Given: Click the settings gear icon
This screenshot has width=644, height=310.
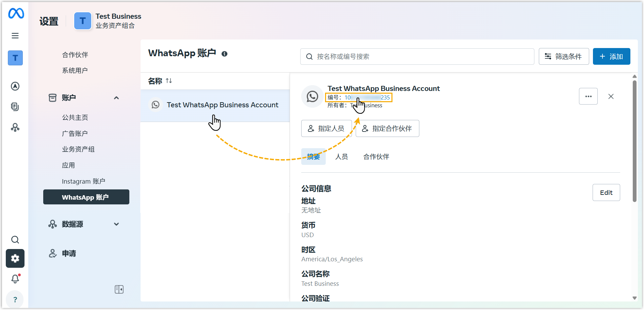Looking at the screenshot, I should point(15,259).
